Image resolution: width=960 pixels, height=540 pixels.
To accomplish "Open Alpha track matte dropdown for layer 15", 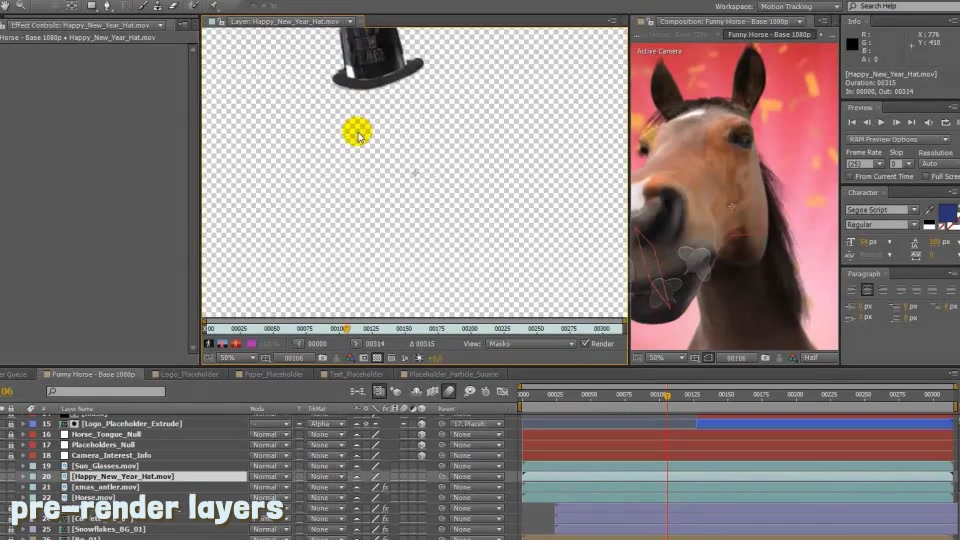I will [326, 424].
